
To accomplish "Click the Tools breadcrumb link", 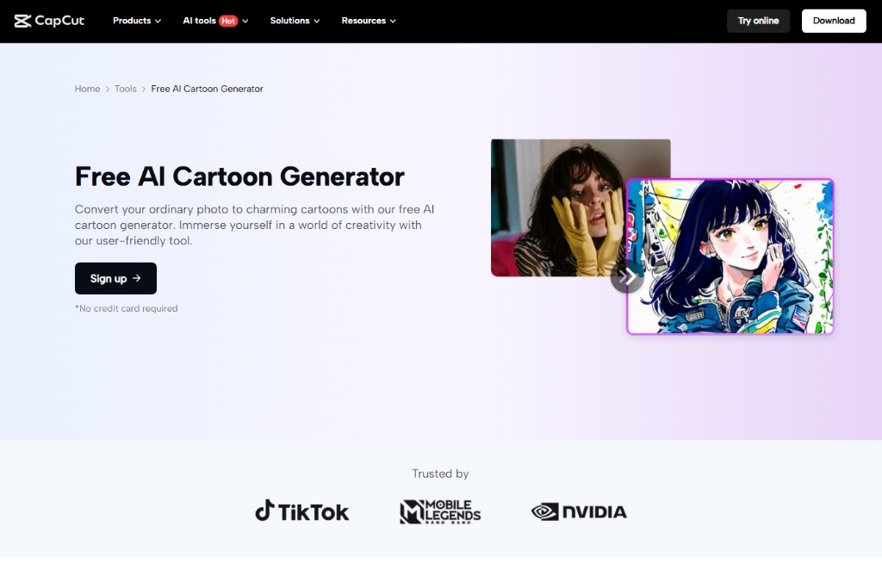I will coord(125,89).
